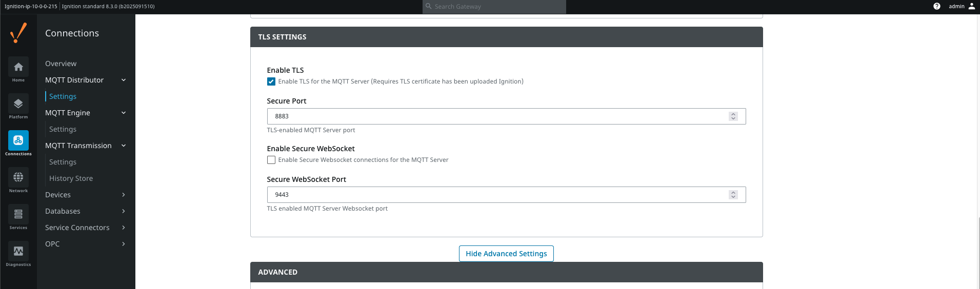Open the Services section icon

(x=18, y=214)
